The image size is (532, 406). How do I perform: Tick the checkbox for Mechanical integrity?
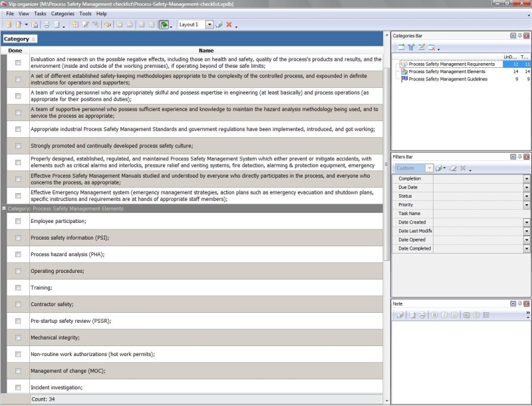[x=18, y=337]
